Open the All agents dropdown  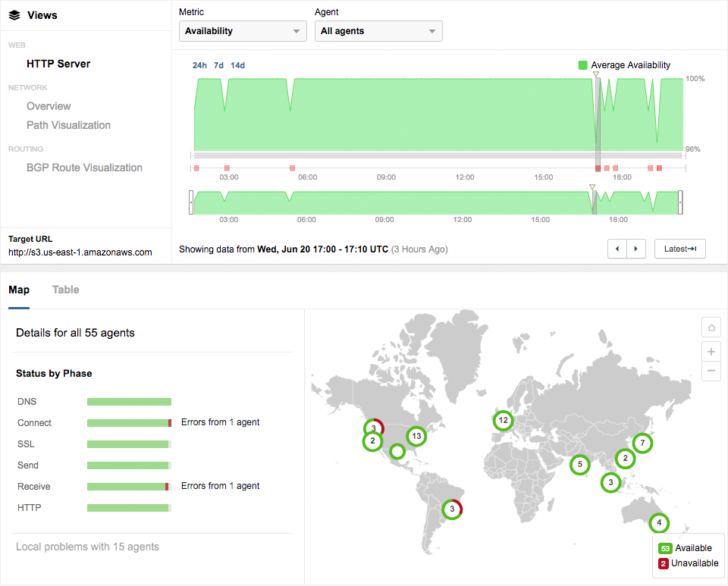pos(378,31)
